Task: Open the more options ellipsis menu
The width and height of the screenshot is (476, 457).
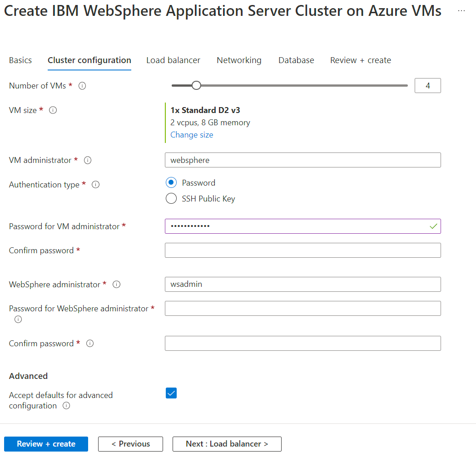Action: click(461, 11)
